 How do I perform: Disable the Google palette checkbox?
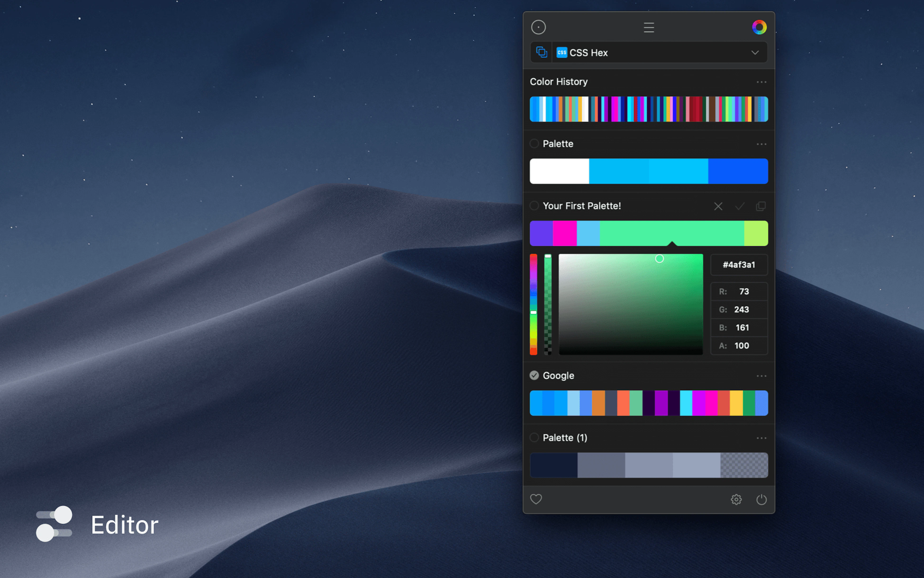point(534,375)
